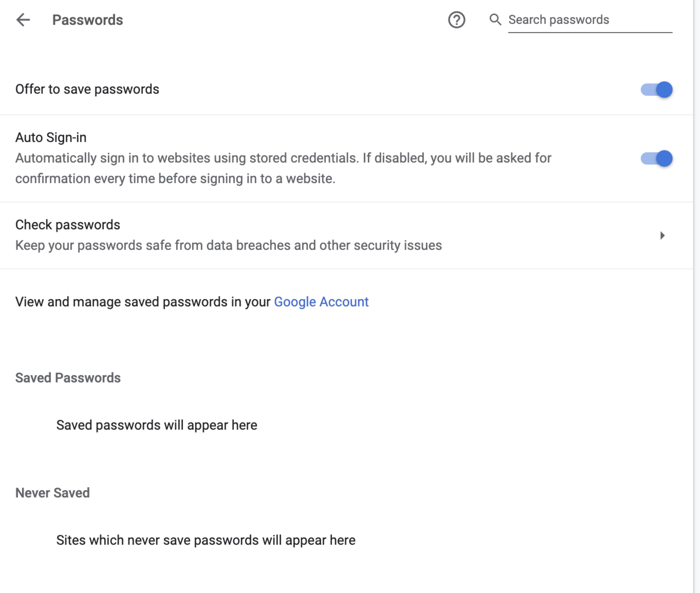Screen dimensions: 700x593
Task: Click the back arrow icon
Action: pos(23,19)
